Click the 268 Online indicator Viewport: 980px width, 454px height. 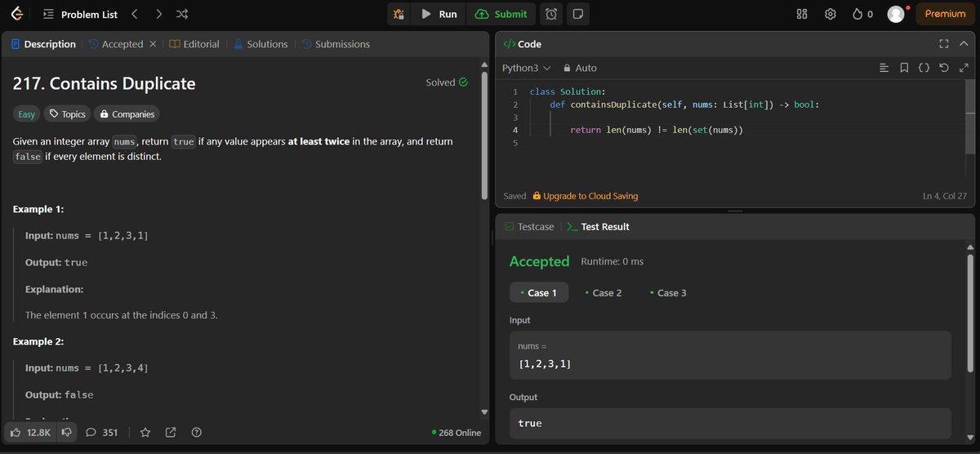457,433
